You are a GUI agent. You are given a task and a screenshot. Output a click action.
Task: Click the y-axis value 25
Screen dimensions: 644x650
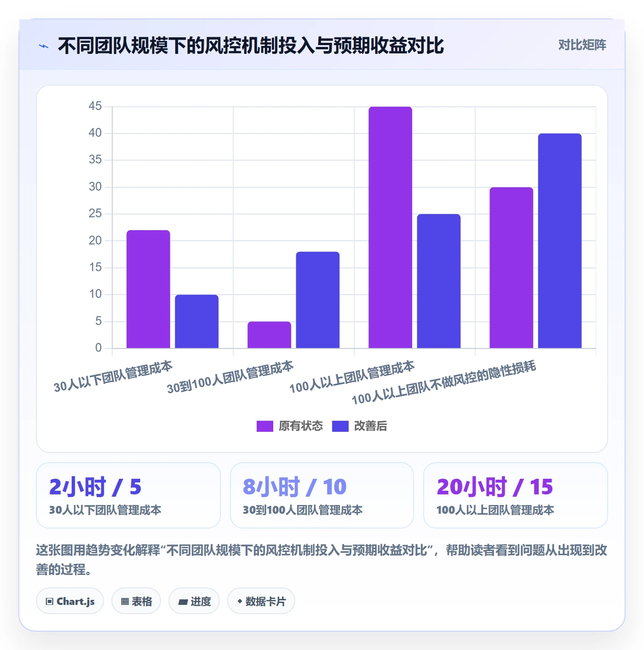point(95,214)
